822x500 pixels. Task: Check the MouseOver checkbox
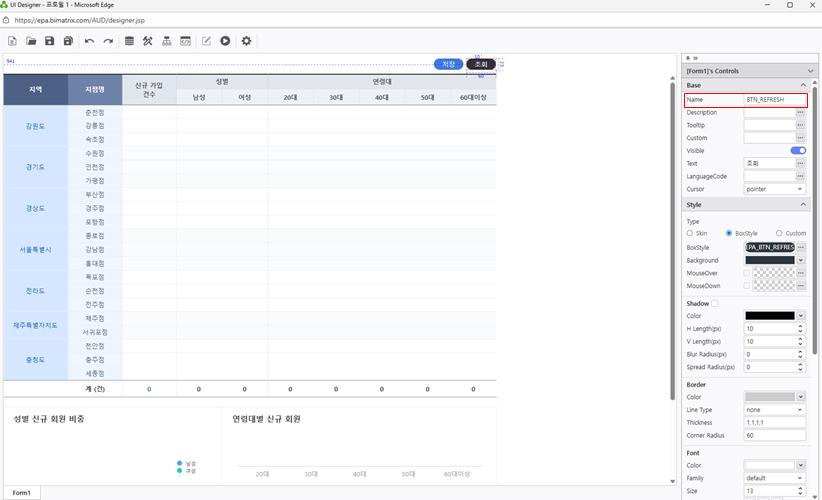pyautogui.click(x=746, y=273)
